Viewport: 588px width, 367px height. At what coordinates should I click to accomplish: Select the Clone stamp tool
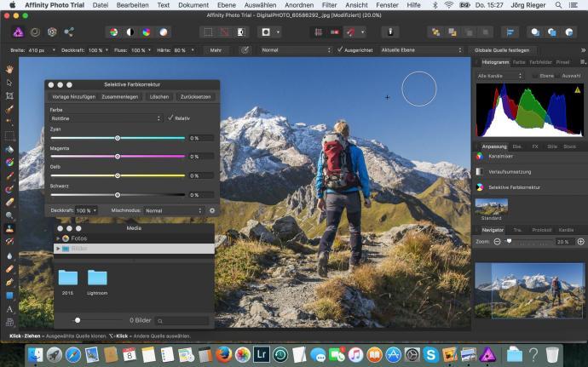[9, 228]
